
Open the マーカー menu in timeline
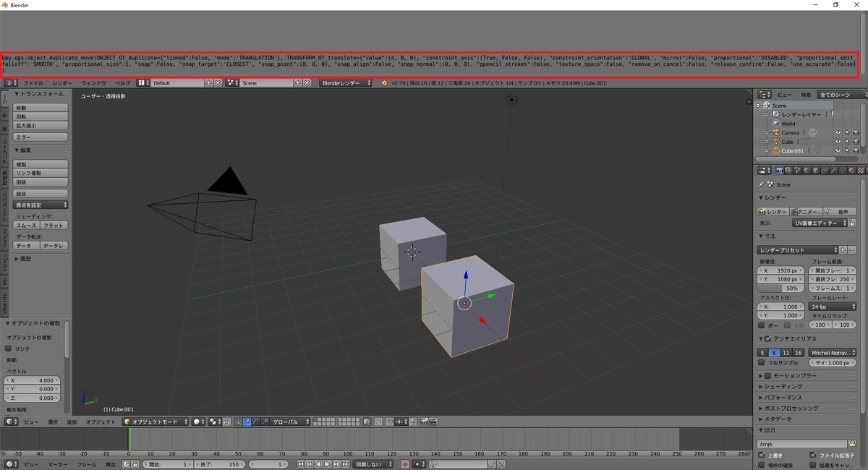[x=58, y=464]
